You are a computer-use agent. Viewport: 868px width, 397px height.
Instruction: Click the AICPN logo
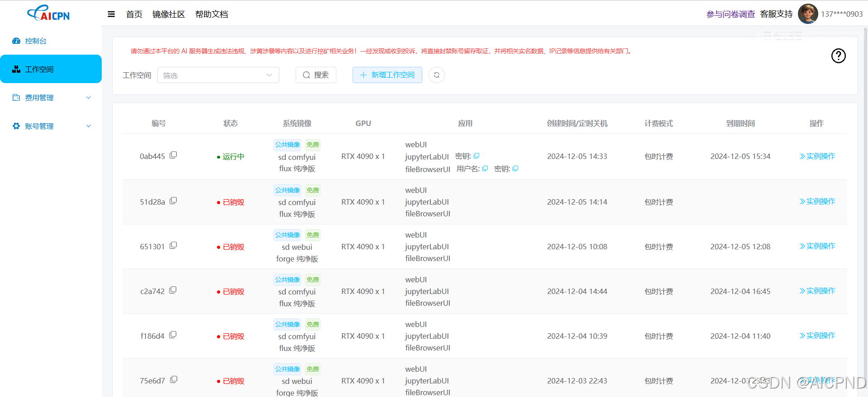[x=48, y=13]
